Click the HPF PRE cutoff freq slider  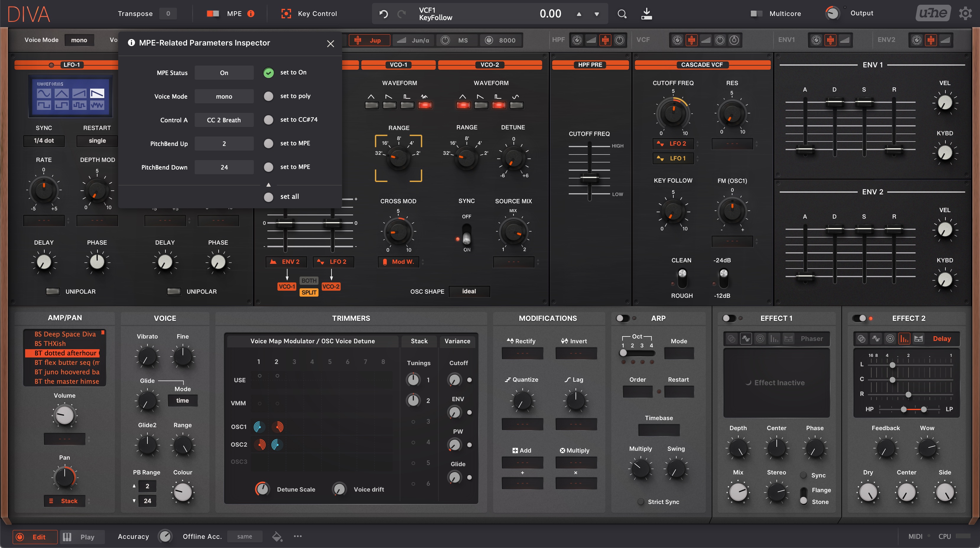pyautogui.click(x=589, y=178)
